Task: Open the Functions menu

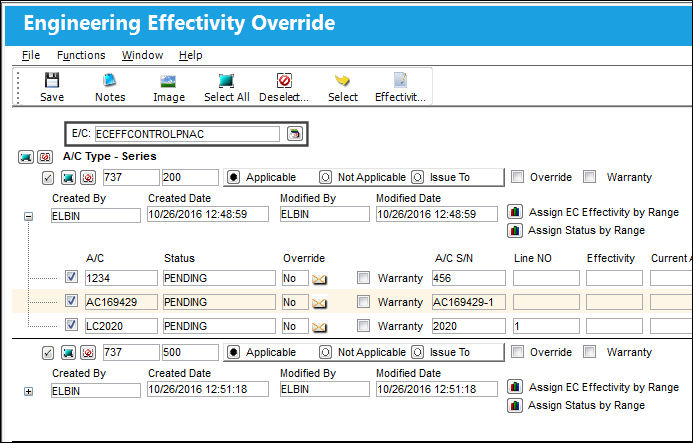Action: pyautogui.click(x=81, y=55)
